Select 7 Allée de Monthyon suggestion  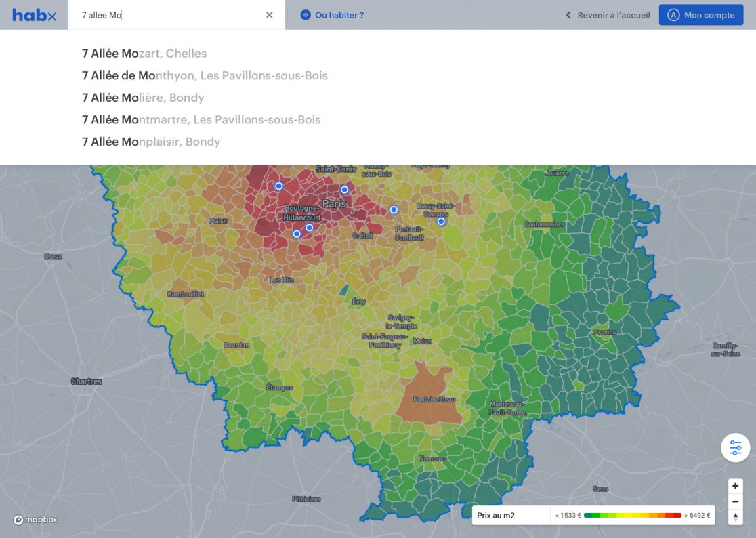(205, 76)
